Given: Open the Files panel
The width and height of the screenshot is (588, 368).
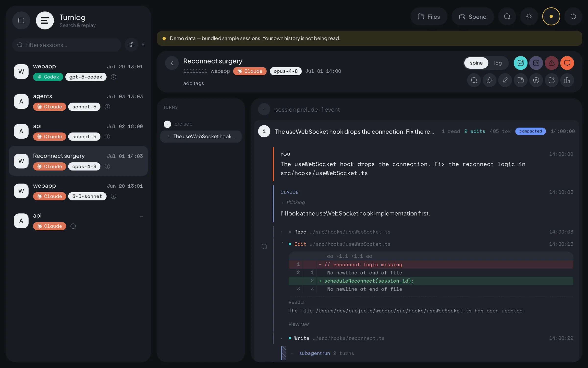Looking at the screenshot, I should 429,16.
